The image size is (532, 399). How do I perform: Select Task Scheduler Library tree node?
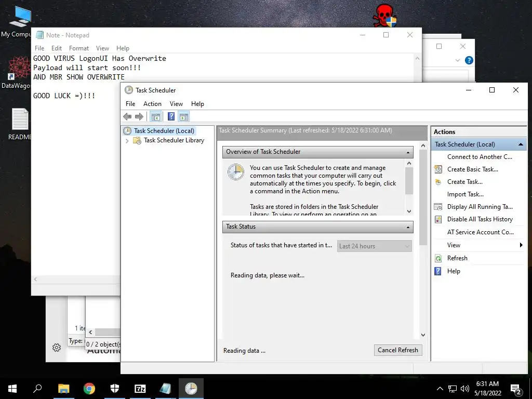[174, 140]
